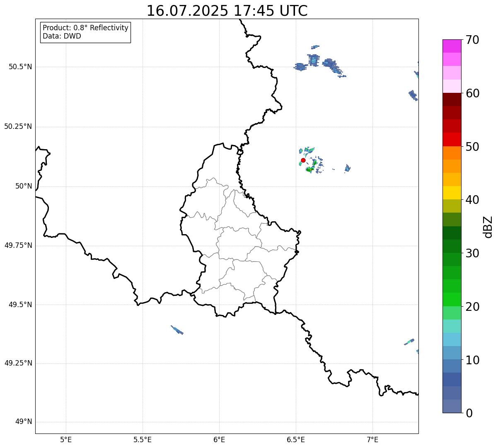498x448 pixels.
Task: Click the "Data: DWD" label
Action: click(x=62, y=36)
